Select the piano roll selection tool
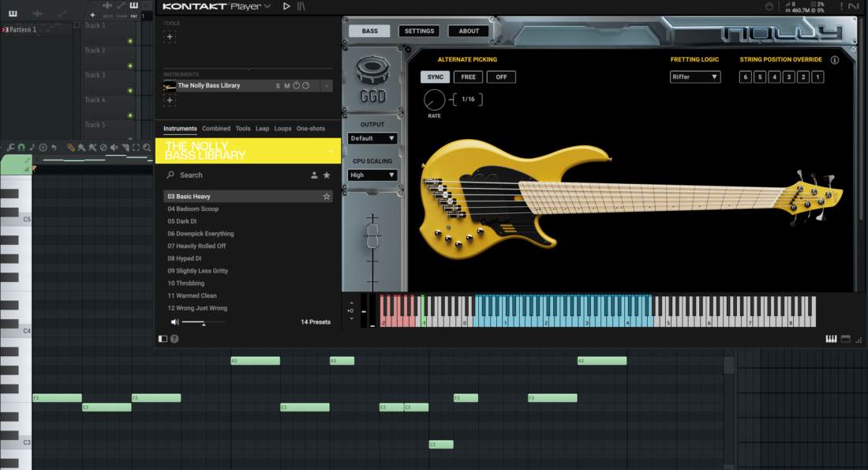 point(136,148)
